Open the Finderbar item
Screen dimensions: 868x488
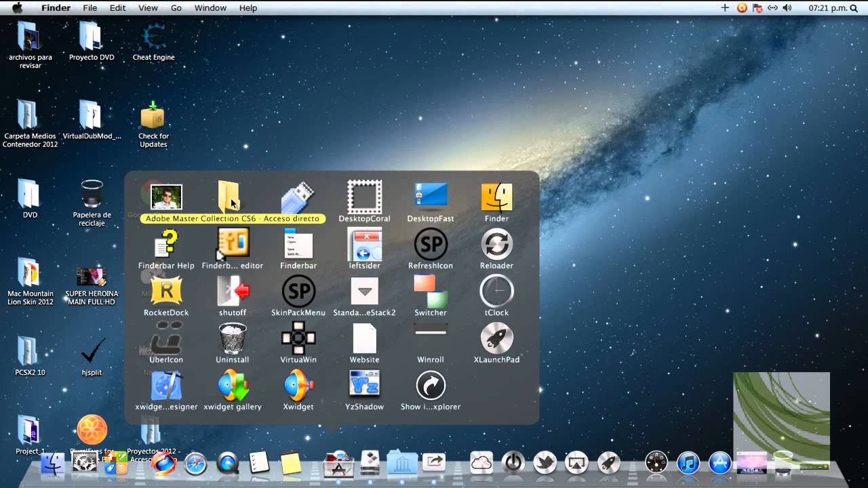tap(298, 244)
